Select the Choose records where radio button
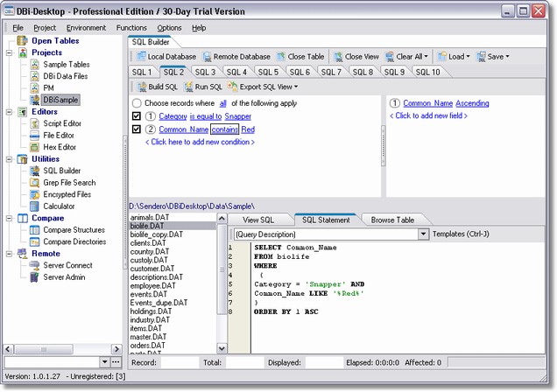The height and width of the screenshot is (392, 557). pyautogui.click(x=137, y=103)
